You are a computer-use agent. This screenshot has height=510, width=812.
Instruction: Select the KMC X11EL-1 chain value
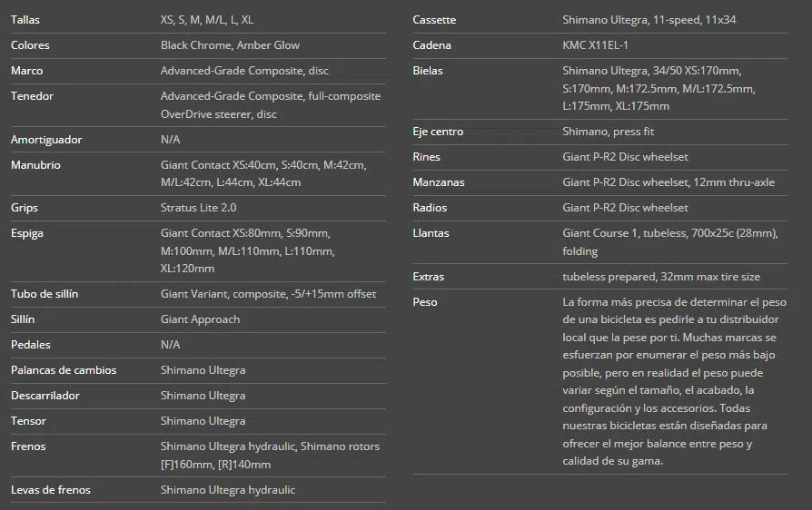tap(595, 45)
